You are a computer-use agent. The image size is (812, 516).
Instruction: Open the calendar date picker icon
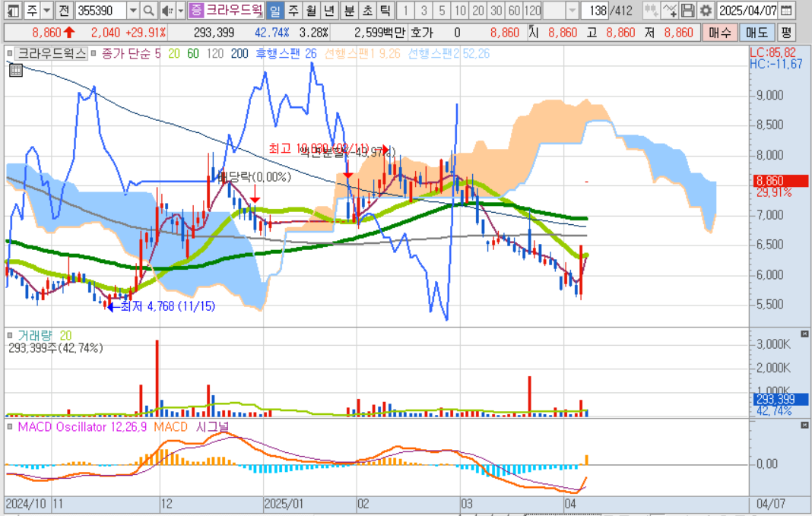point(786,10)
